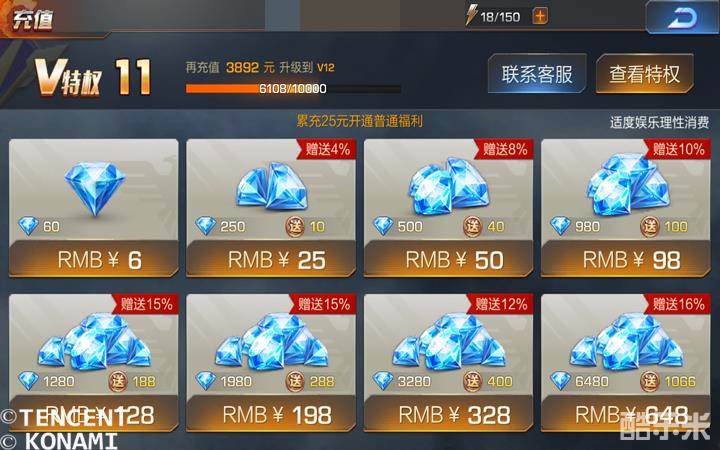The width and height of the screenshot is (720, 450).
Task: Click the 赠送8% bonus tag
Action: [504, 149]
